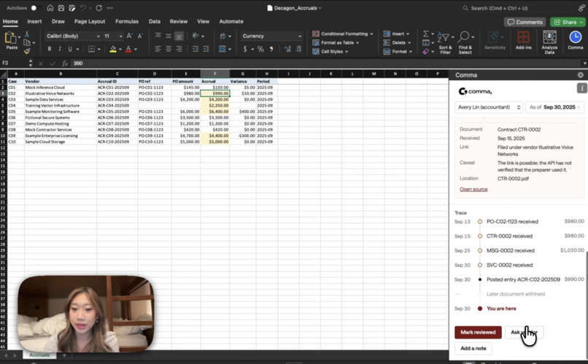Open Find & Select magnifier
588x364 pixels.
click(x=465, y=43)
